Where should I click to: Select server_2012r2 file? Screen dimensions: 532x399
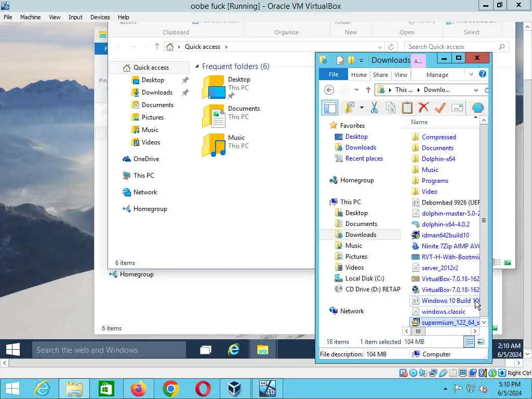tap(440, 268)
